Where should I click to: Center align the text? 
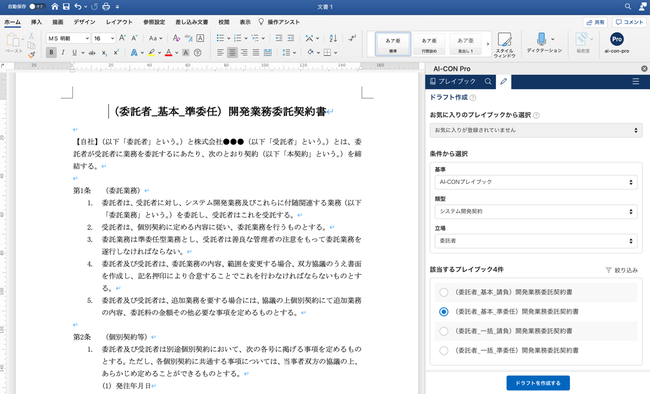(x=233, y=53)
